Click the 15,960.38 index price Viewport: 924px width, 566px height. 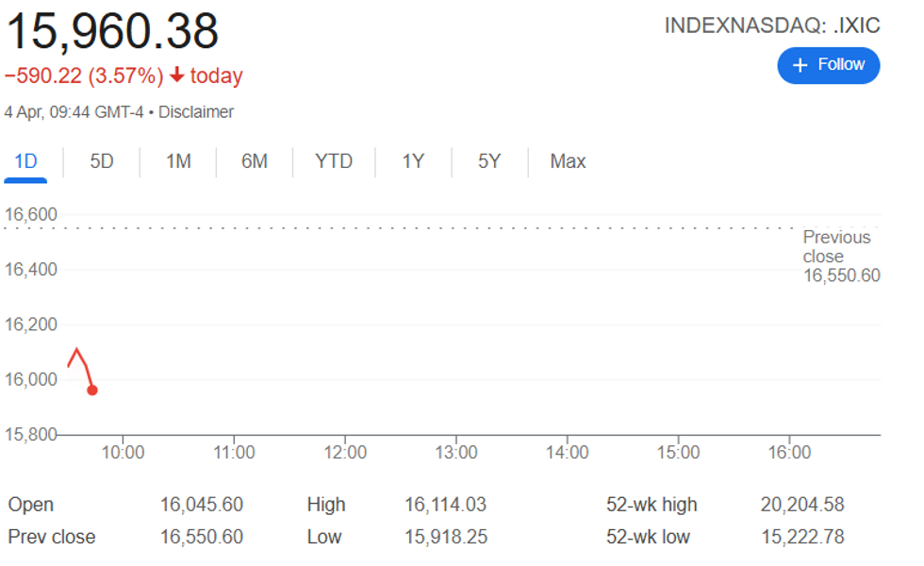coord(112,31)
